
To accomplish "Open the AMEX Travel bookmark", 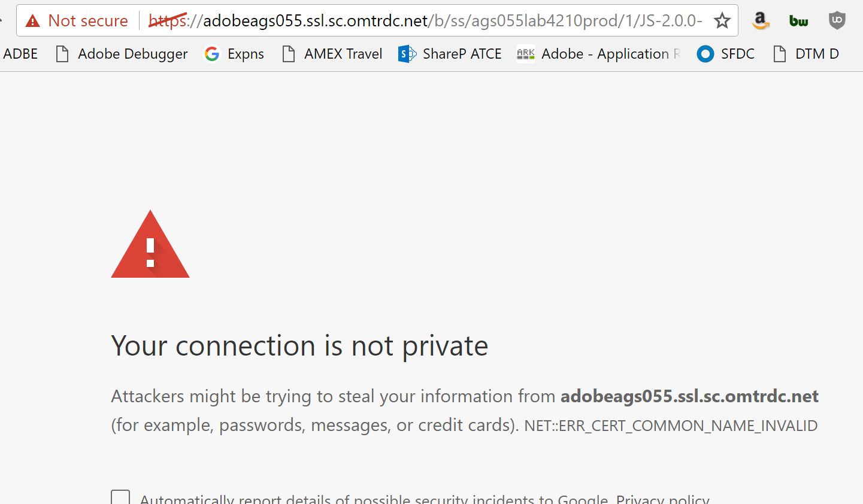I will pos(332,54).
